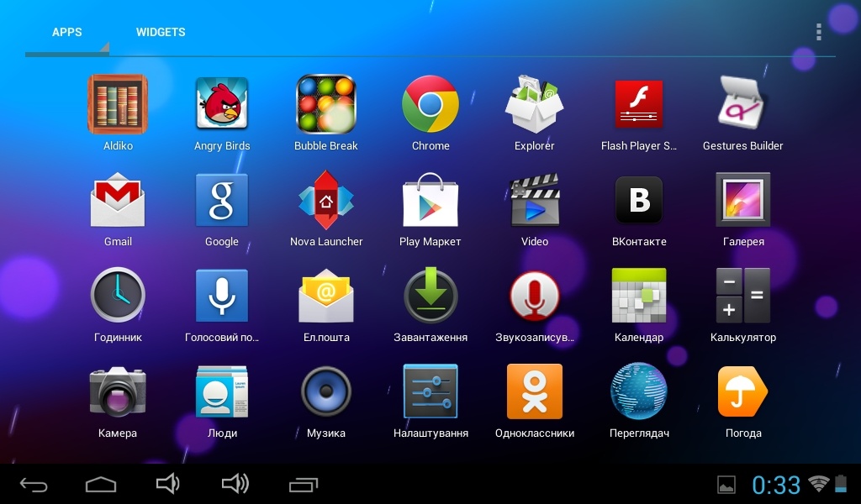
Task: Open the Chrome browser
Action: pyautogui.click(x=430, y=104)
